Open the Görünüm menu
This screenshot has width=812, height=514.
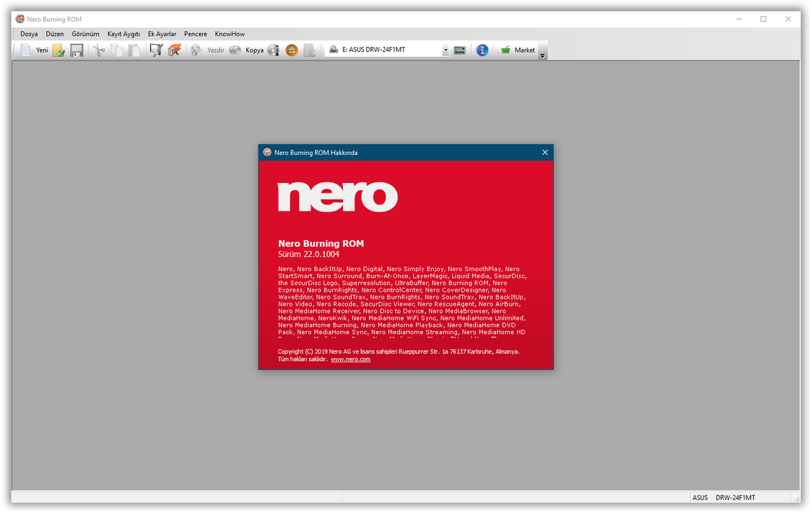click(86, 34)
